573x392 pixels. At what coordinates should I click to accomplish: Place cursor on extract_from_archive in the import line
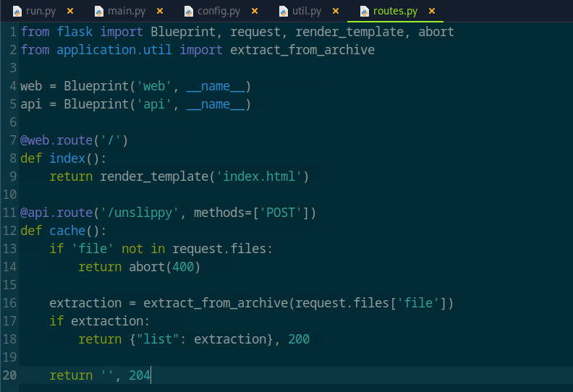[x=302, y=50]
